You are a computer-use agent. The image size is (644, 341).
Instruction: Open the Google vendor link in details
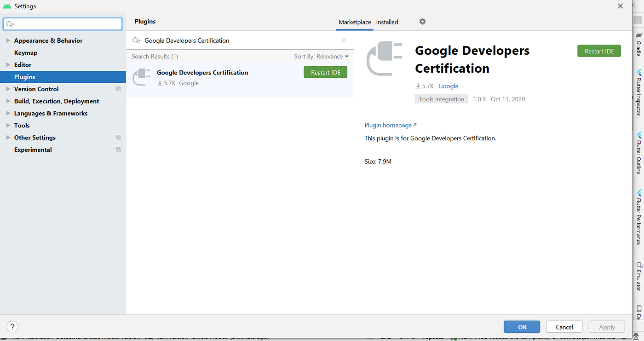pos(448,86)
